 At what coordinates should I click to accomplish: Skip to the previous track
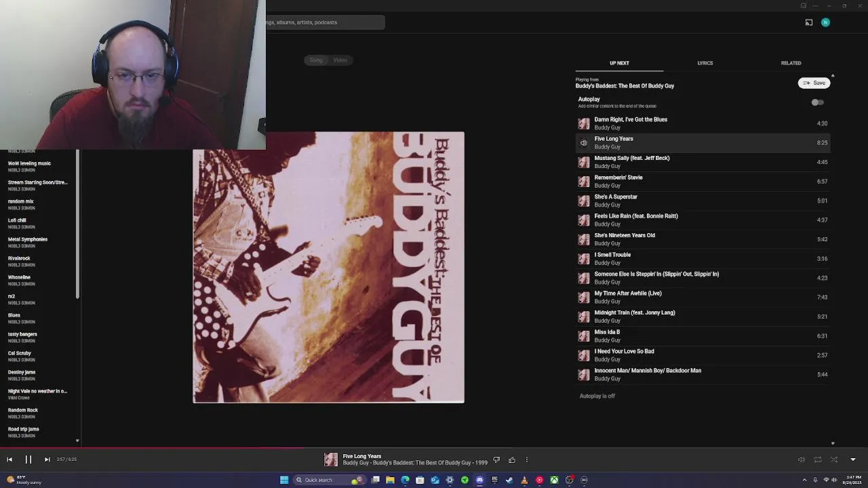(x=9, y=460)
